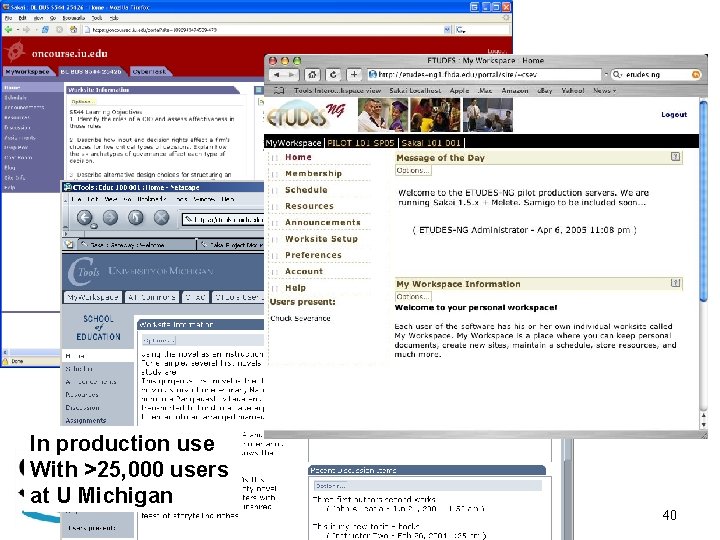Select the MyWorkspace tab in CTools
The width and height of the screenshot is (720, 540).
coord(93,297)
